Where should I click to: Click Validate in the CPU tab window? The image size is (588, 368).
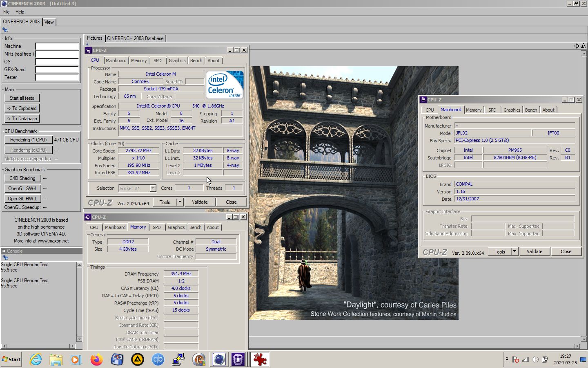[200, 202]
